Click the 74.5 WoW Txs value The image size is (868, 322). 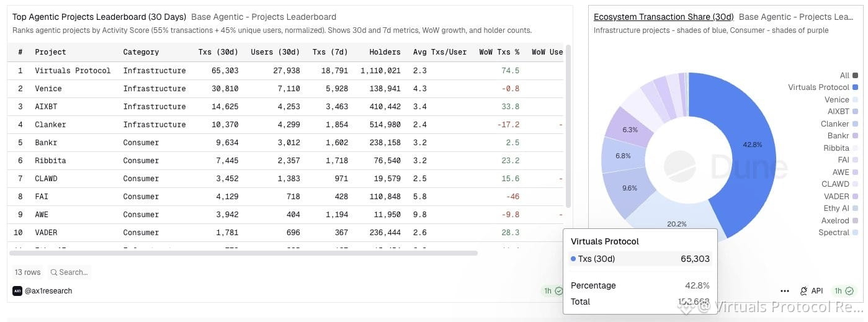point(510,71)
